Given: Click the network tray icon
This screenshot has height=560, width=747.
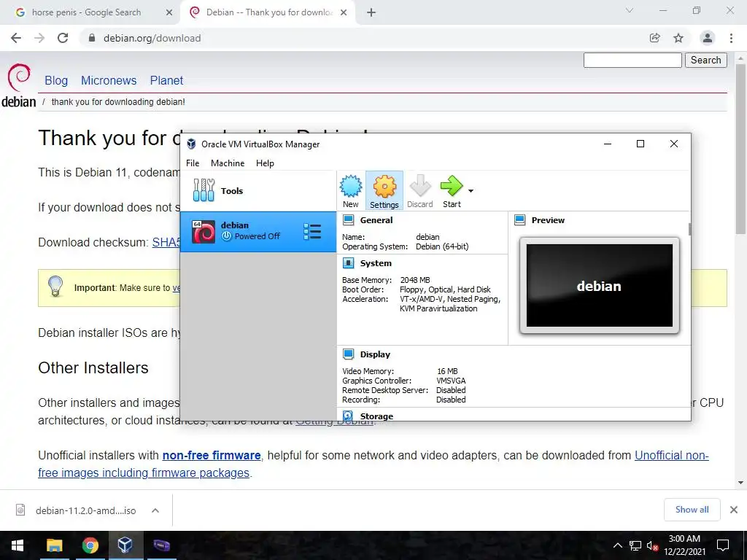Looking at the screenshot, I should pyautogui.click(x=635, y=545).
